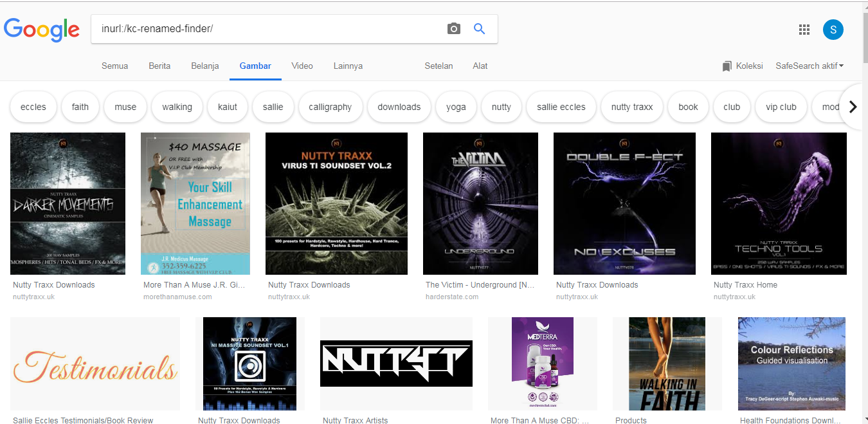The image size is (868, 424).
Task: Filter by calligraphy chip
Action: pyautogui.click(x=330, y=107)
